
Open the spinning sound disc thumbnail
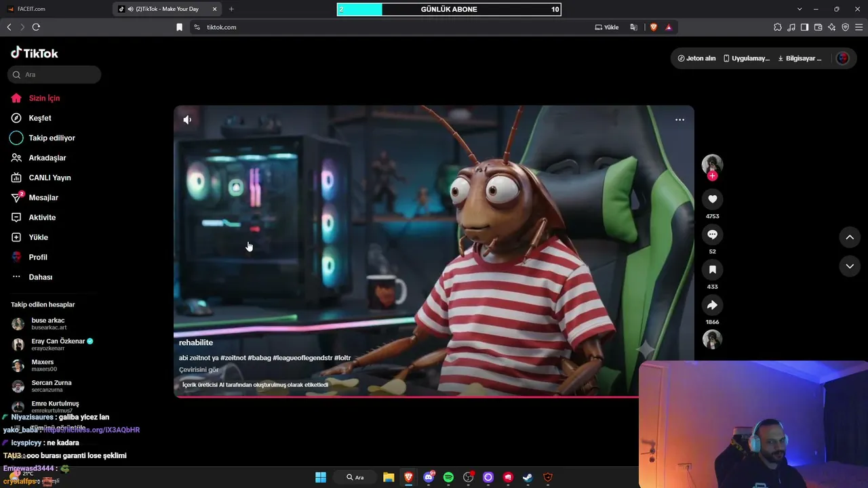coord(712,339)
